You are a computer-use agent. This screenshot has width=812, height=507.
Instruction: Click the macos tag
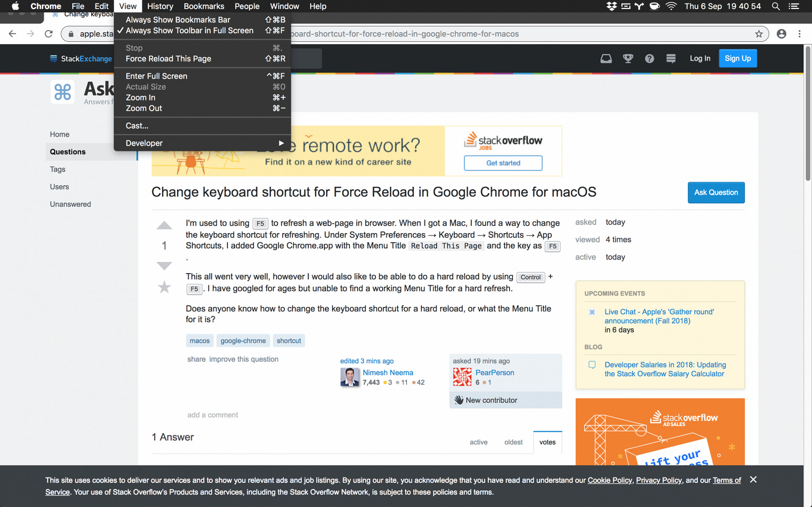(200, 340)
